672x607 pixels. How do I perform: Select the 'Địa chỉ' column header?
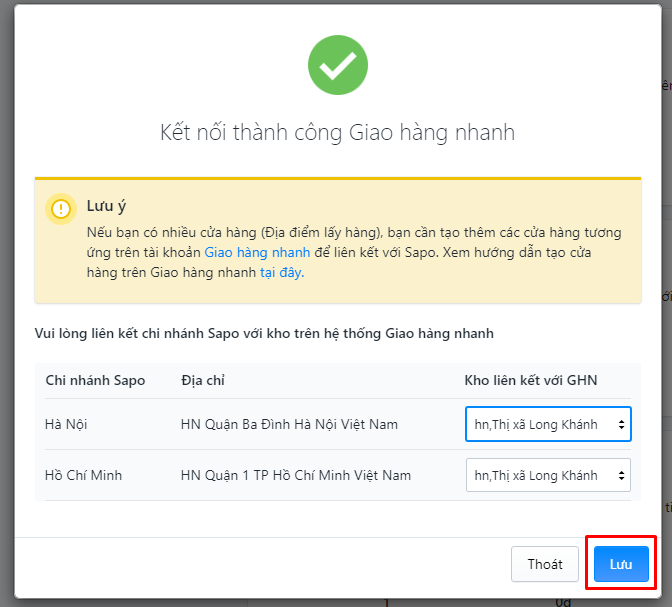[203, 380]
